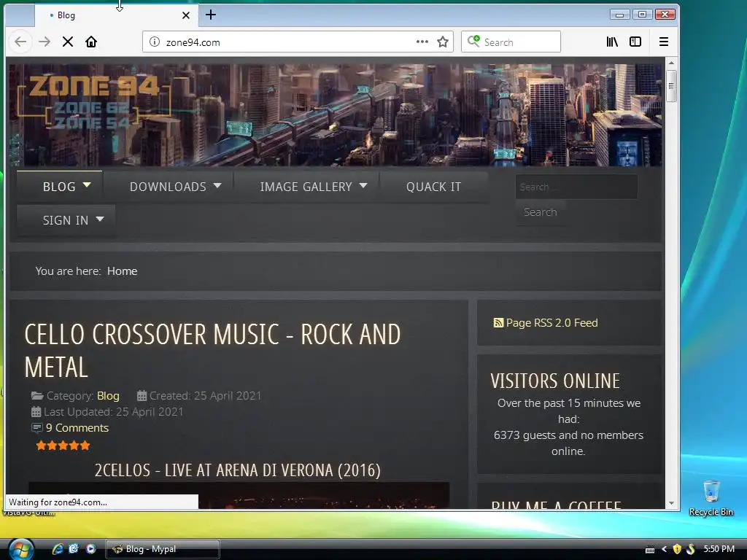The image size is (747, 560).
Task: Open the QUACK IT menu item
Action: (x=433, y=187)
